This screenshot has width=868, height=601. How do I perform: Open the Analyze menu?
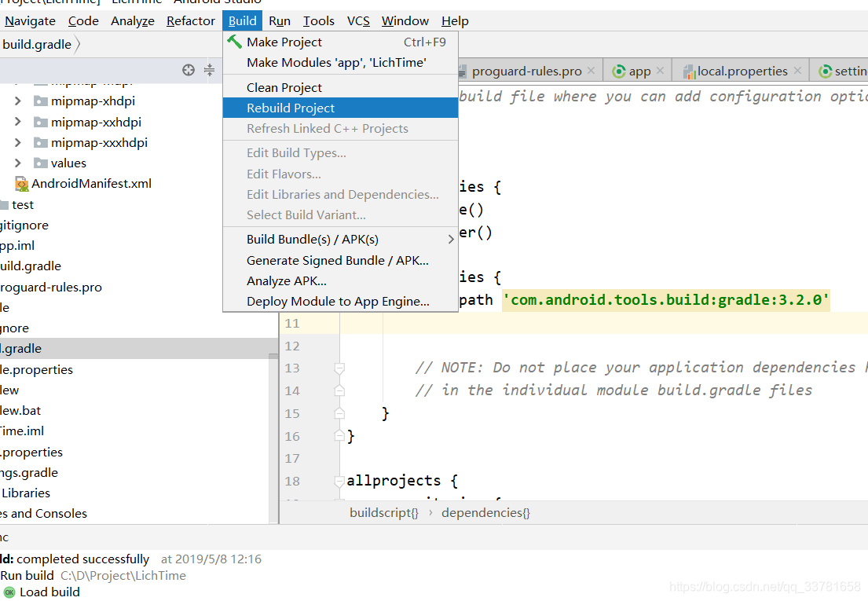[x=132, y=21]
